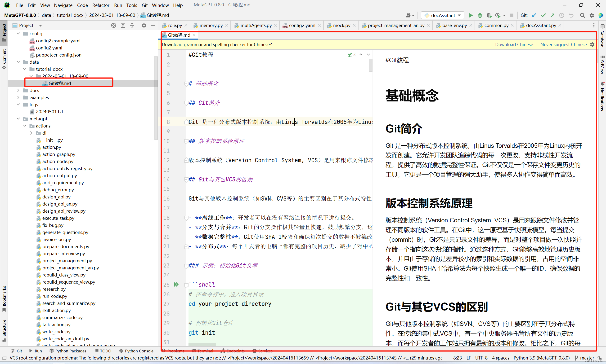606x364 pixels.
Task: Expand the examples folder
Action: [18, 97]
